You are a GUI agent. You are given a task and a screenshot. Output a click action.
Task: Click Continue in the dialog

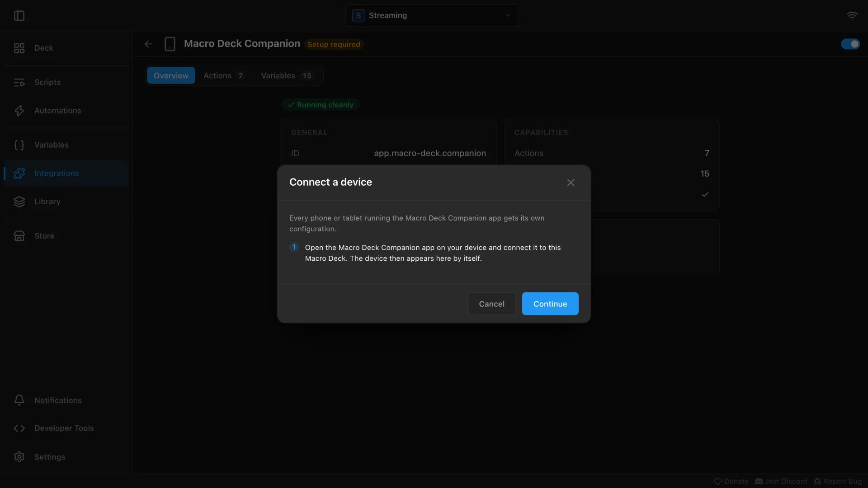click(x=550, y=304)
